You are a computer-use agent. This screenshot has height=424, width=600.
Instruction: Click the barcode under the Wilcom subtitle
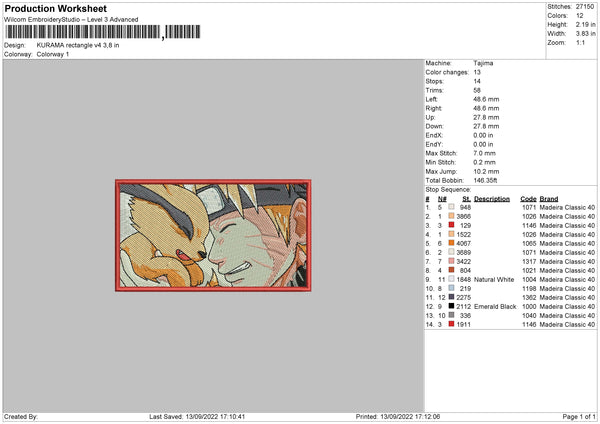pos(103,32)
